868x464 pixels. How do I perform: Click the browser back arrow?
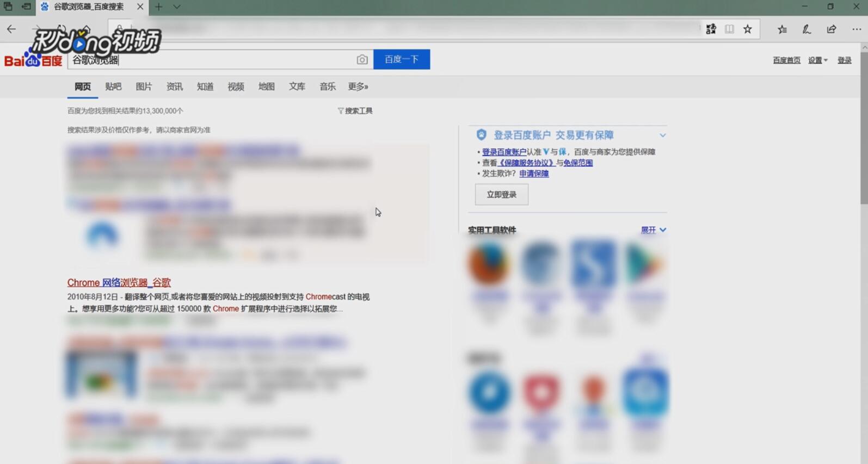[11, 29]
